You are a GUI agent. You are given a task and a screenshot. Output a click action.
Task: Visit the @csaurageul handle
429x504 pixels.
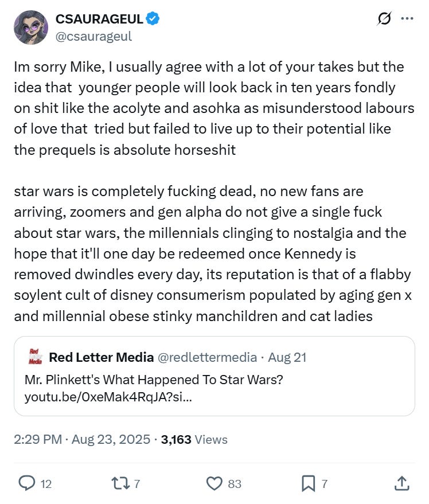tap(93, 36)
